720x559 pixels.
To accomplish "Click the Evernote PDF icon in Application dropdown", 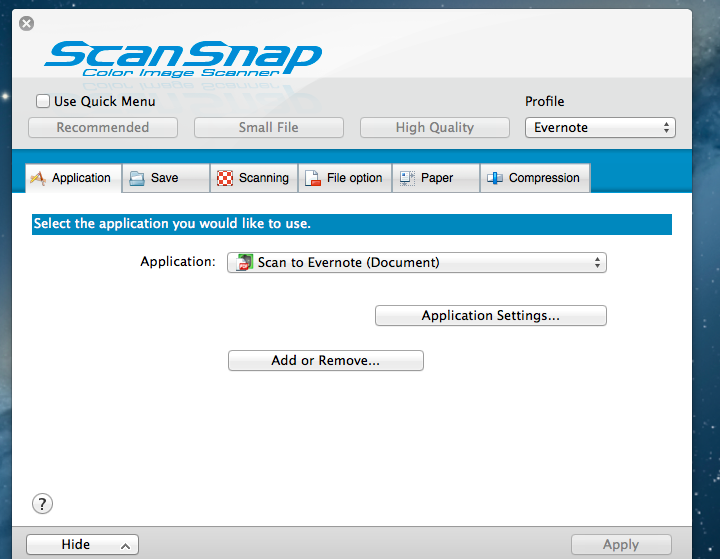I will pos(244,262).
